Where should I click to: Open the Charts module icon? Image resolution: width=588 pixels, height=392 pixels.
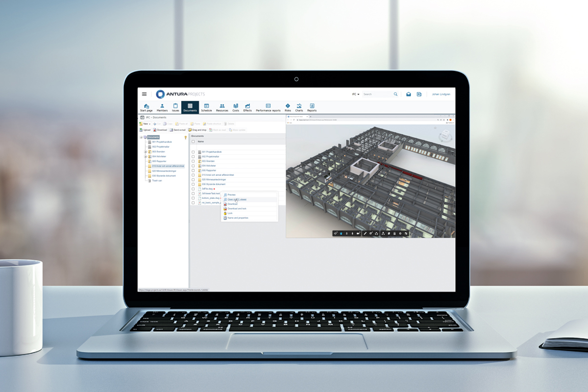tap(299, 106)
